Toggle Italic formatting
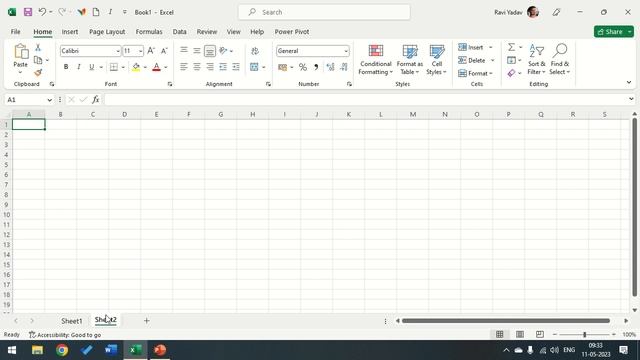The width and height of the screenshot is (640, 360). point(78,67)
